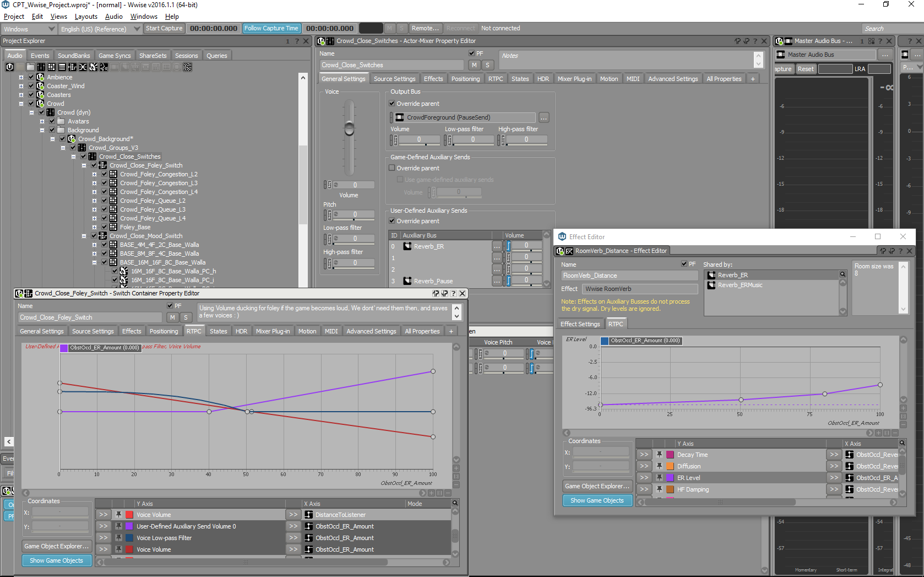Switch to the SoundBanks tab in Project Explorer
This screenshot has width=924, height=577.
point(74,56)
